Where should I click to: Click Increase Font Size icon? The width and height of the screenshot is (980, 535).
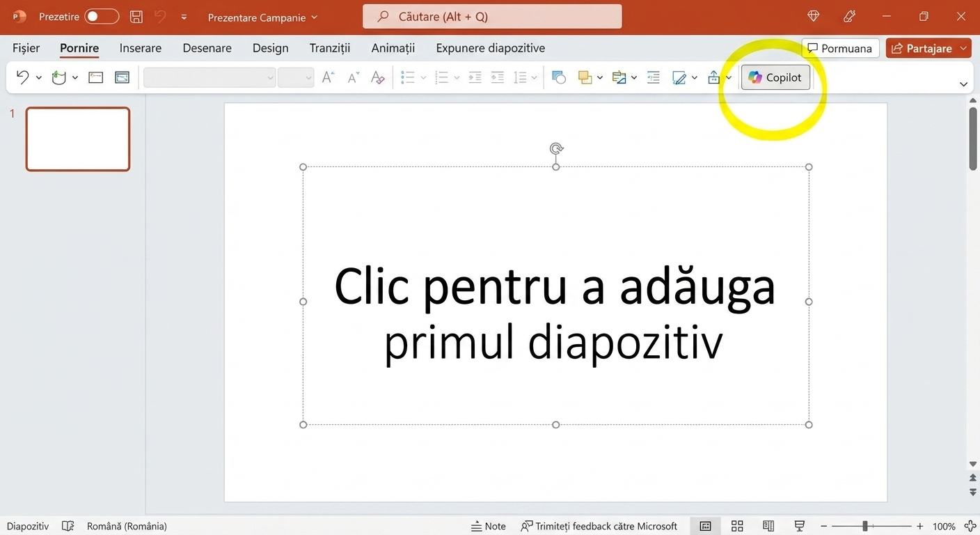(x=329, y=77)
